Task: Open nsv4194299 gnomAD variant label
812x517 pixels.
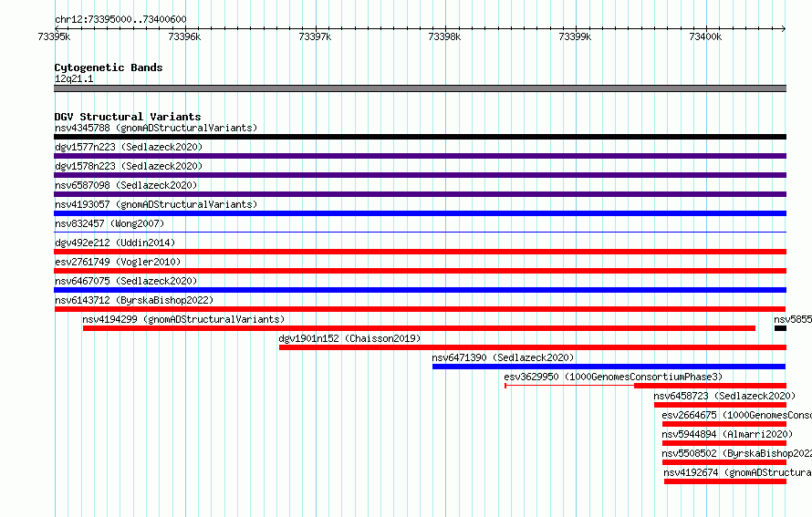Action: pos(183,319)
